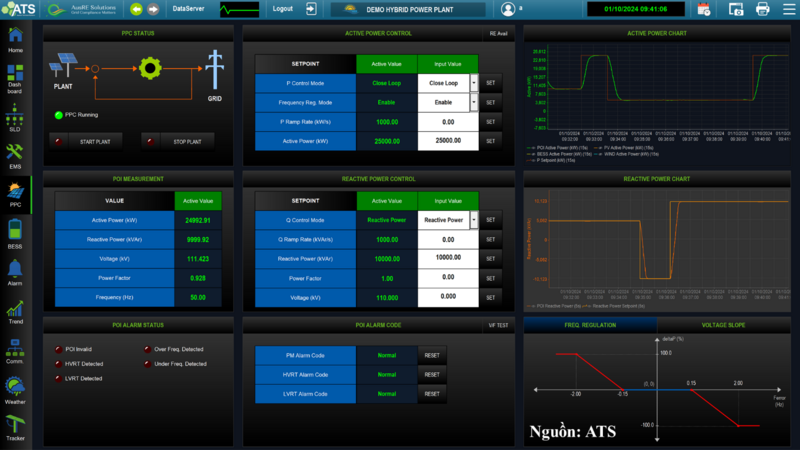Click the DataServer label in top bar
Screen dimensions: 800x450
pyautogui.click(x=188, y=9)
